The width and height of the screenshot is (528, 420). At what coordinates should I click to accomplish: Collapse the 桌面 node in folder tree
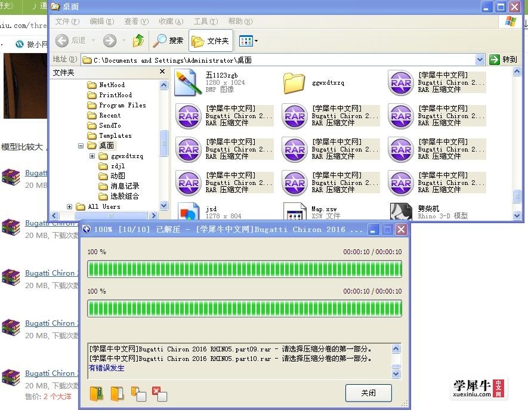click(x=81, y=146)
